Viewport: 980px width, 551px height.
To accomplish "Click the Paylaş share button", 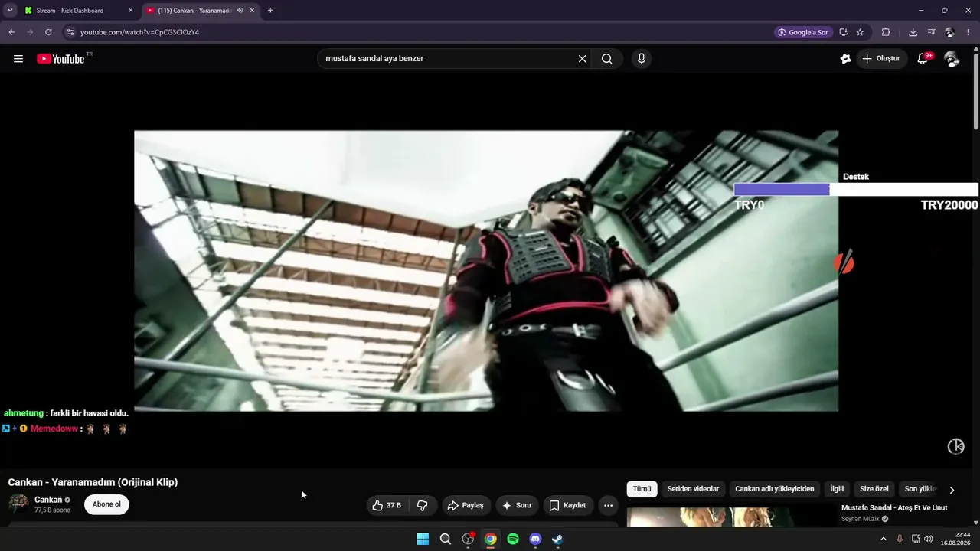I will coord(465,505).
